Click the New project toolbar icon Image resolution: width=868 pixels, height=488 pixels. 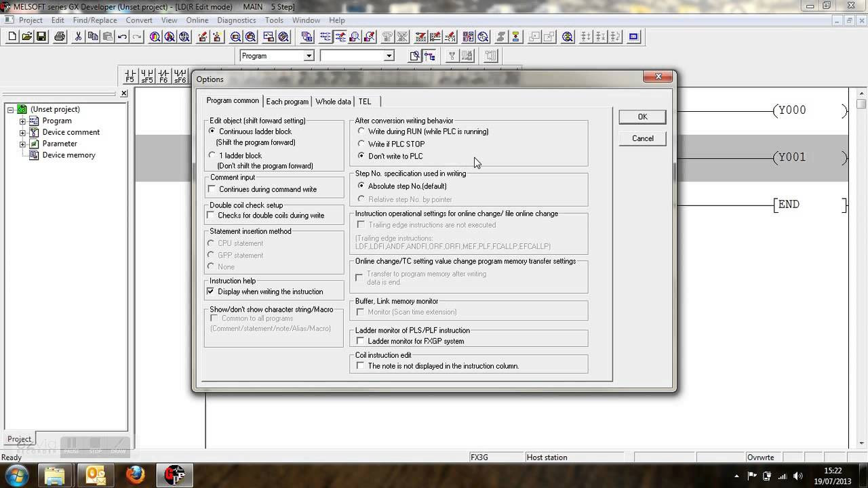[x=12, y=37]
